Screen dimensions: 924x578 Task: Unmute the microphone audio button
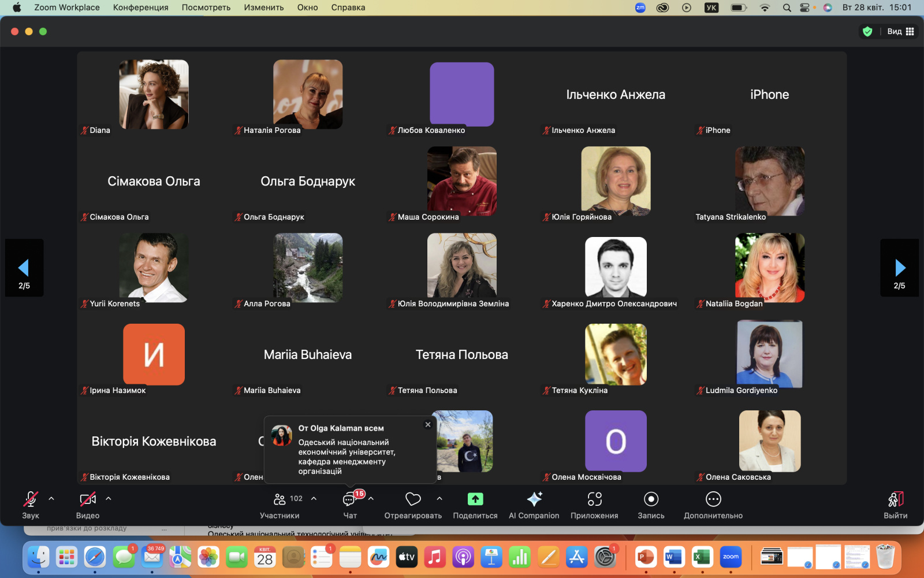(x=31, y=499)
